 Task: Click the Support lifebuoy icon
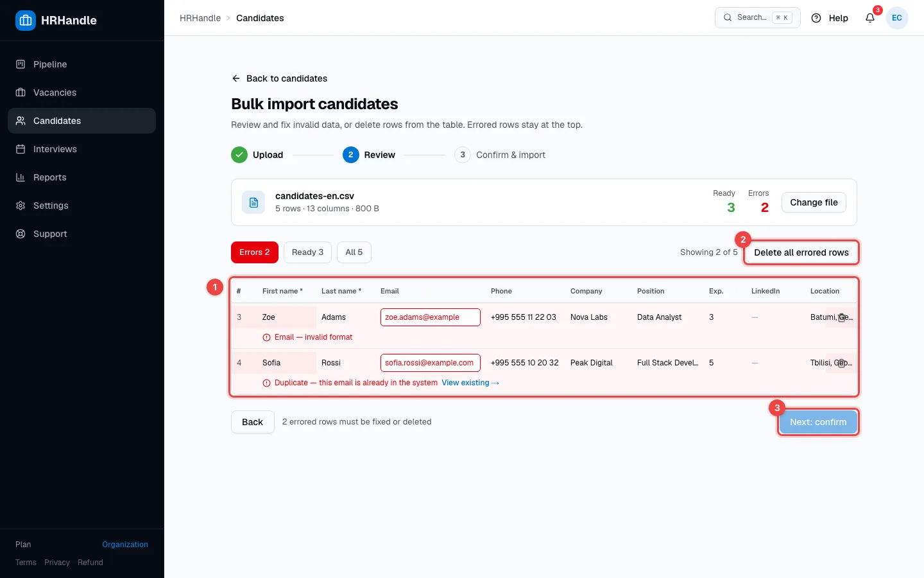(x=21, y=234)
